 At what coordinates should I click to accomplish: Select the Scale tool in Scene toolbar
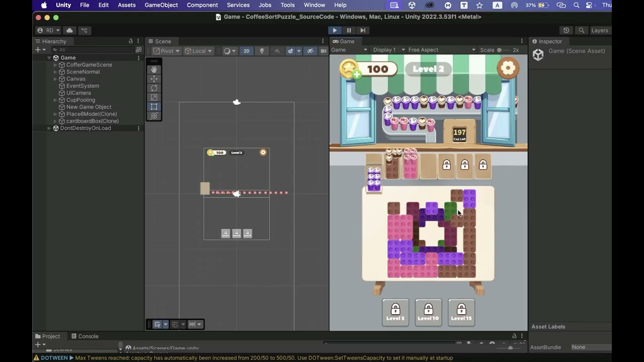(154, 98)
